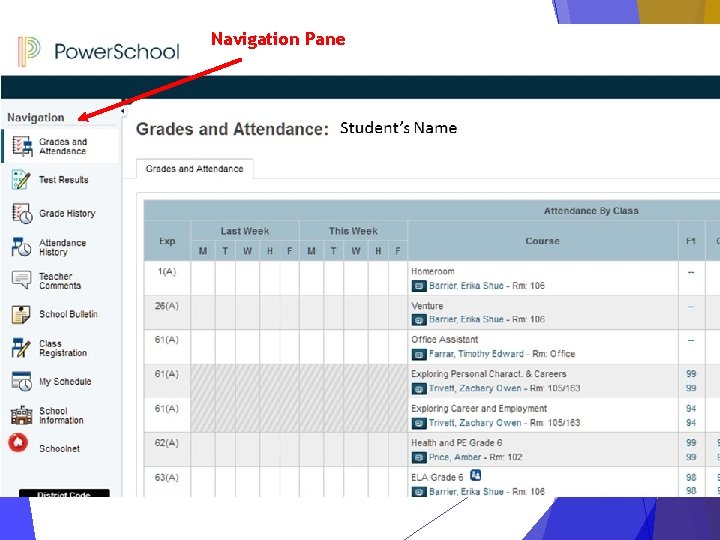The width and height of the screenshot is (720, 540).
Task: Click the PowerSchool logo
Action: click(98, 51)
